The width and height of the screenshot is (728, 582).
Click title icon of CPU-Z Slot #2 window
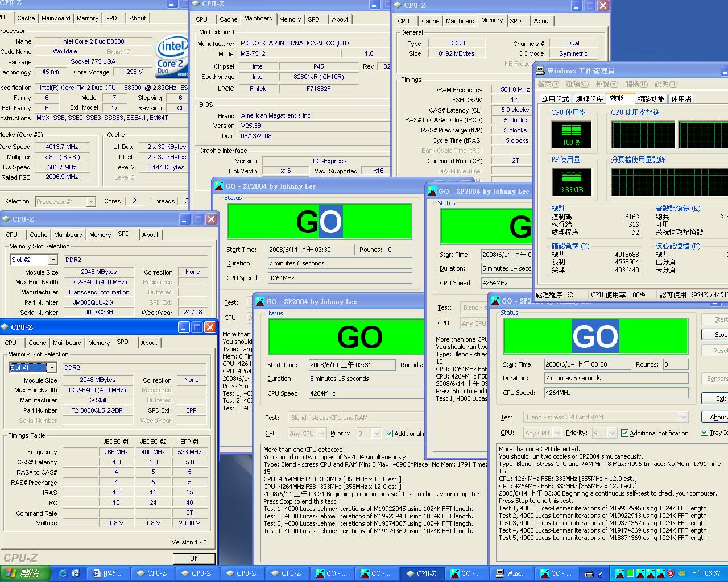pos(6,219)
